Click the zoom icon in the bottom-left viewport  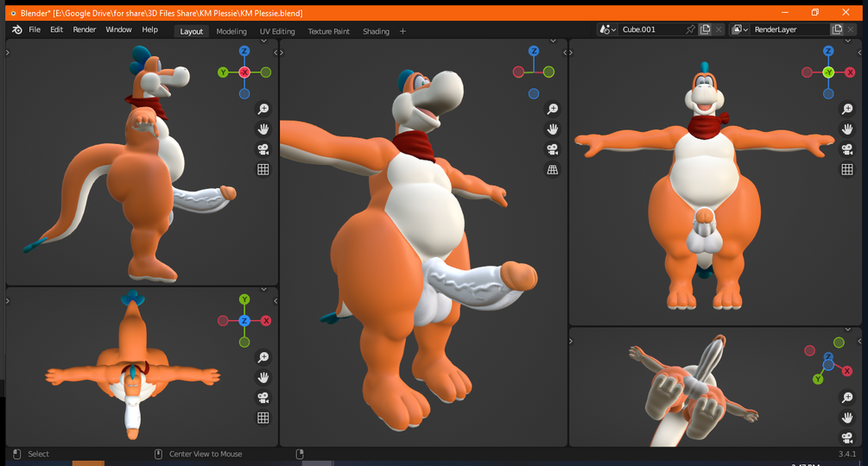point(263,357)
